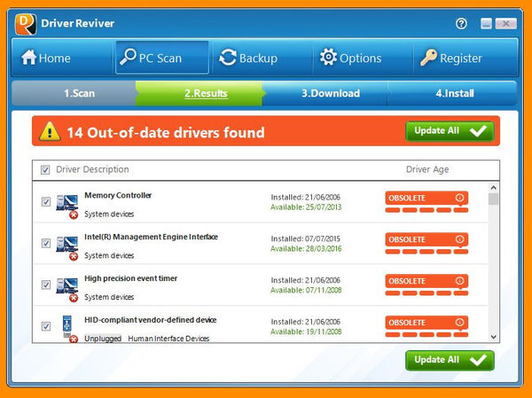
Task: Uncheck the High precision event timer checkbox
Action: pos(46,285)
